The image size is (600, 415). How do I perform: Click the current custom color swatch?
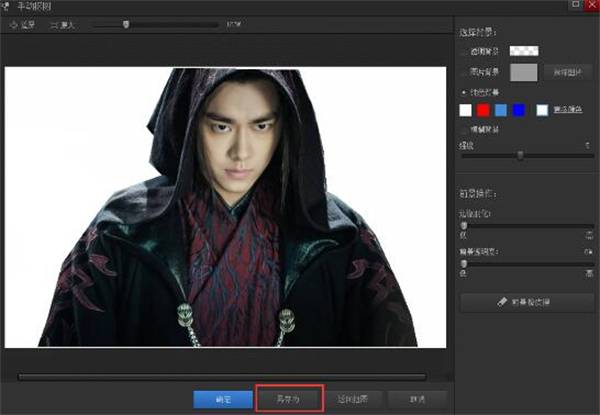pyautogui.click(x=542, y=110)
